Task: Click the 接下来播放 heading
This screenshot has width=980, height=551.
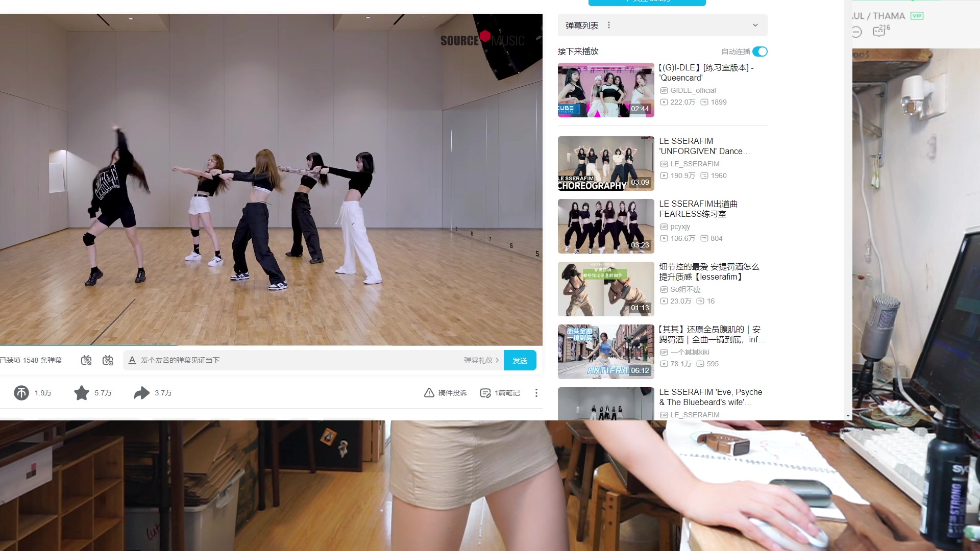Action: pos(578,52)
